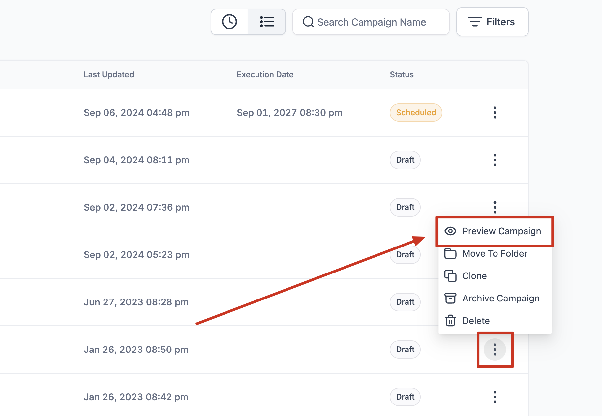Image resolution: width=602 pixels, height=416 pixels.
Task: Click the date Sep 06, 2024 04:48 pm
Action: click(x=136, y=112)
